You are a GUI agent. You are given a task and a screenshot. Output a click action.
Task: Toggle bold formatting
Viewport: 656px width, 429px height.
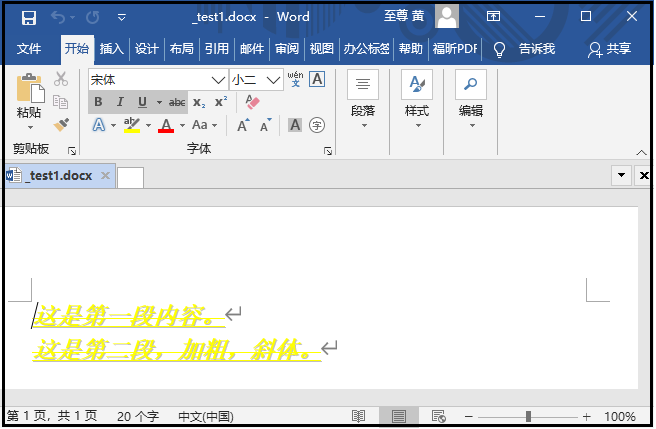(98, 102)
